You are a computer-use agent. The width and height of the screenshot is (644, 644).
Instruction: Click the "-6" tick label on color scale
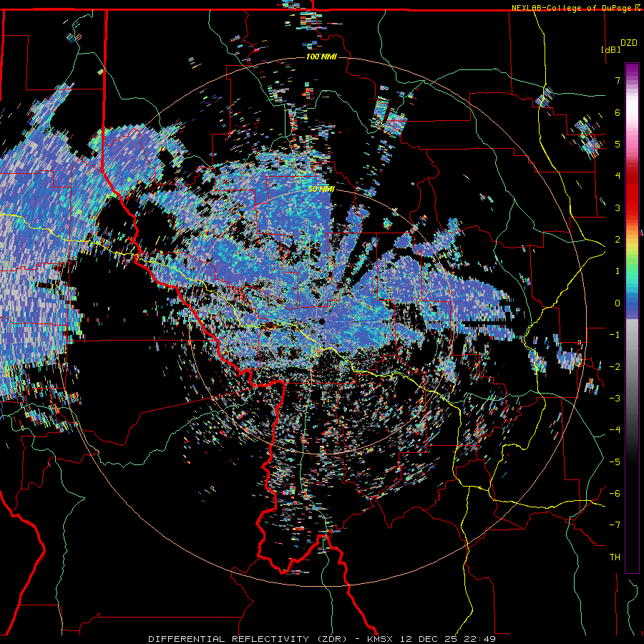click(x=615, y=494)
